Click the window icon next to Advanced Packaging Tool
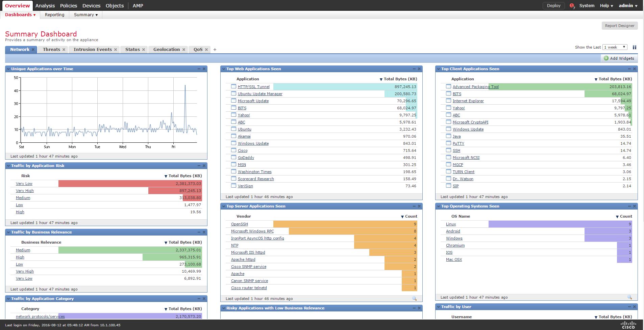Image resolution: width=644 pixels, height=330 pixels. [x=448, y=86]
